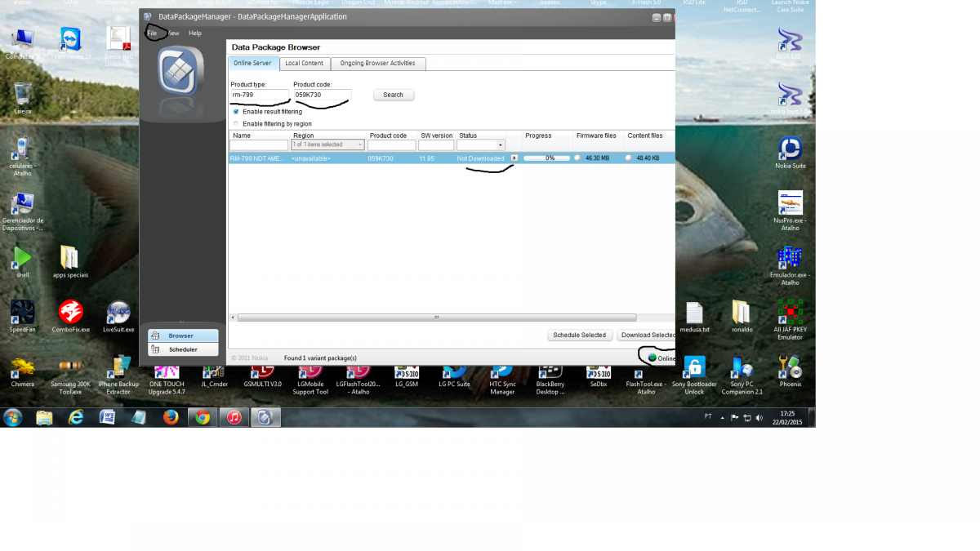This screenshot has height=551, width=980.
Task: Select the apps speciais folder
Action: pyautogui.click(x=71, y=264)
